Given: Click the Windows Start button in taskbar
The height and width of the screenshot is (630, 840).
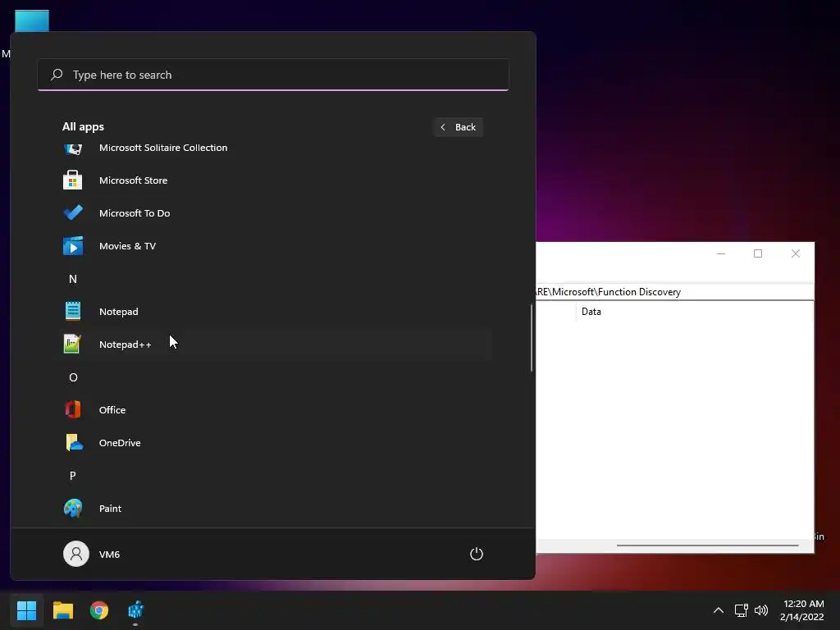Looking at the screenshot, I should tap(26, 610).
